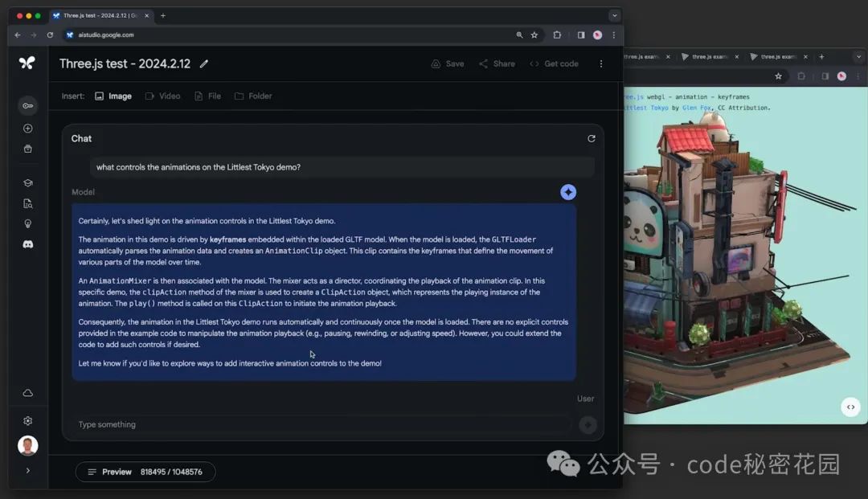Insert a Video
Screen dimensions: 868x499
pyautogui.click(x=162, y=96)
